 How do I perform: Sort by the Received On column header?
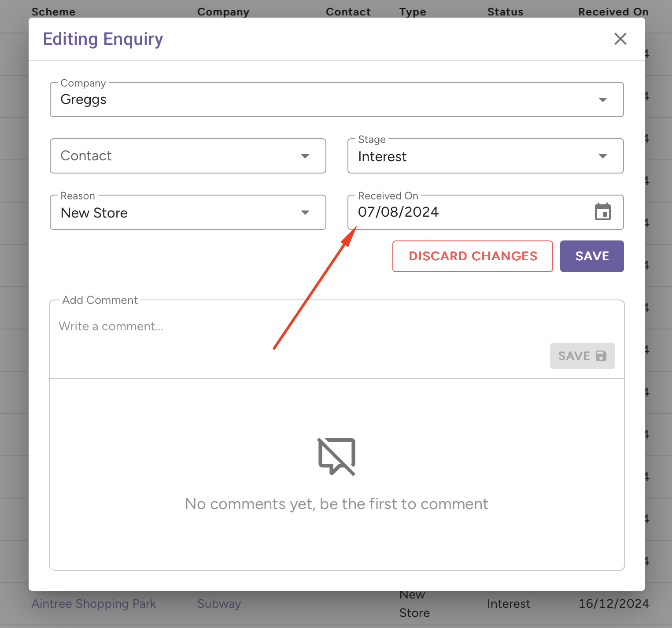[x=613, y=12]
